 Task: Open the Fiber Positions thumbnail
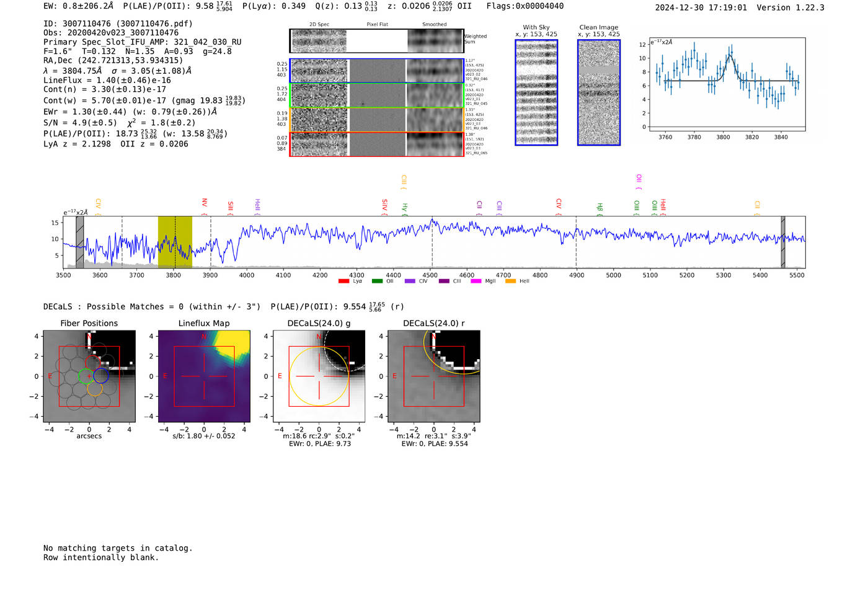click(x=89, y=376)
